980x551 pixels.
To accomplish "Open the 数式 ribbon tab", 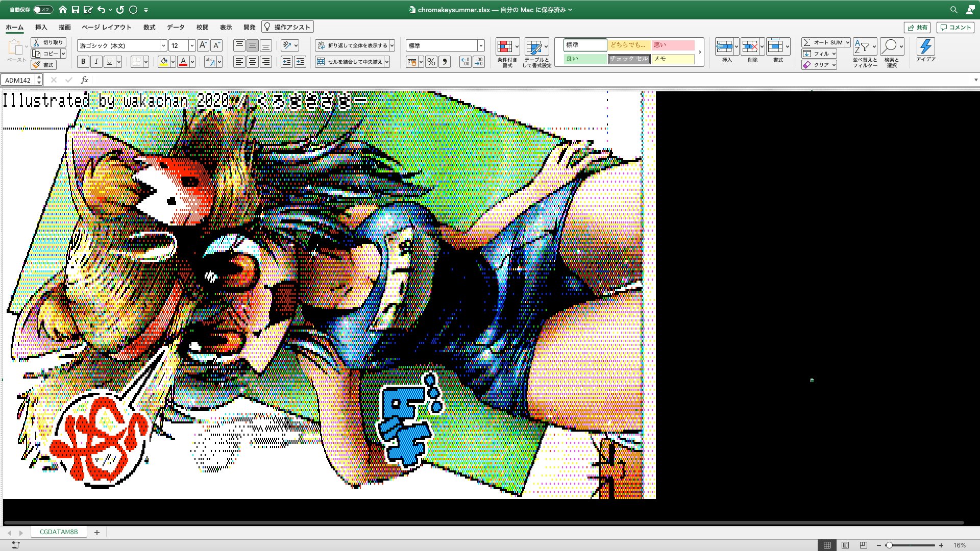I will pos(149,28).
